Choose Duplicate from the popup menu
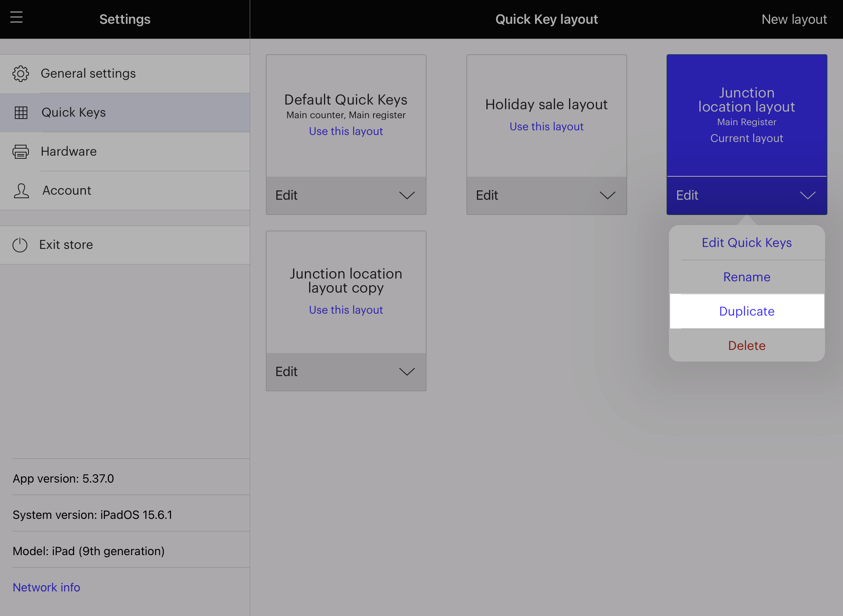The image size is (843, 616). click(747, 311)
